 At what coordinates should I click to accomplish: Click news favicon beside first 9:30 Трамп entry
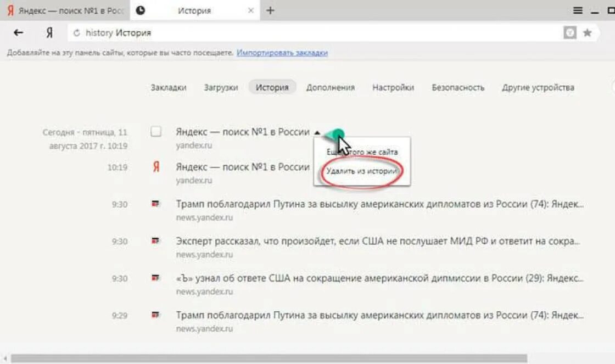[x=156, y=204]
